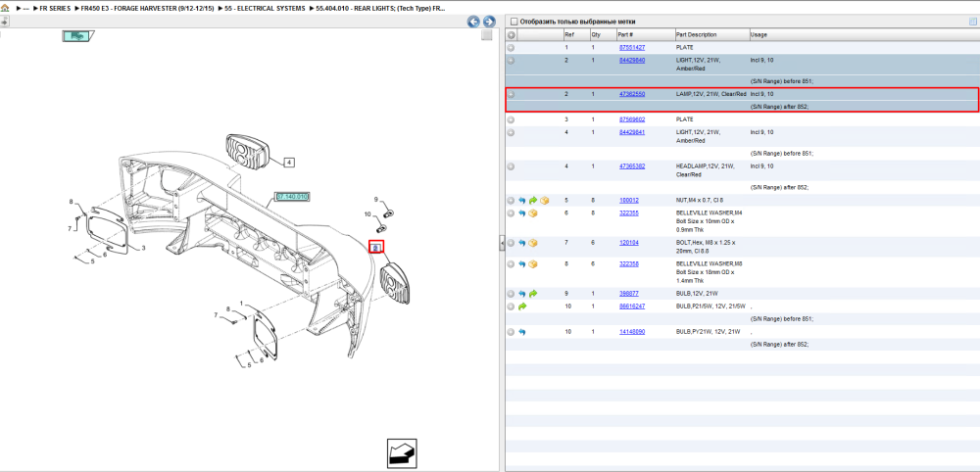
Task: Go to next diagram with right arrow
Action: [x=489, y=22]
